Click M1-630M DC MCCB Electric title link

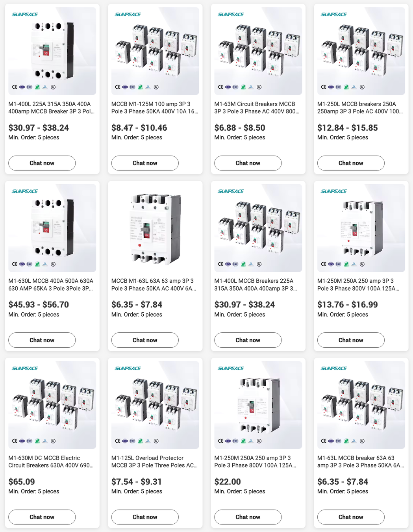click(51, 462)
